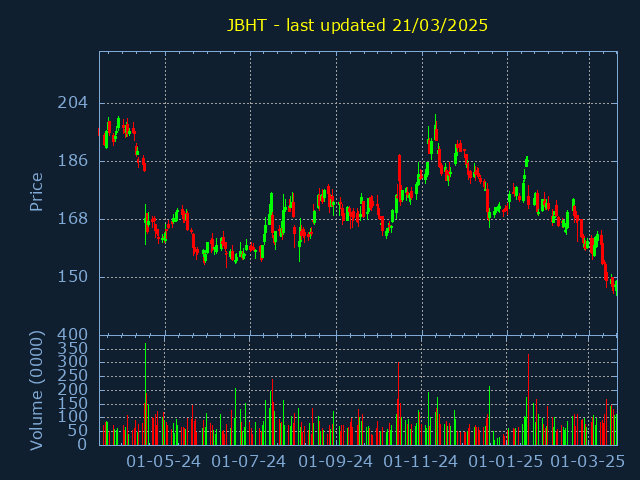Click the 01-05-24 date label
Viewport: 640px width, 480px height.
163,462
